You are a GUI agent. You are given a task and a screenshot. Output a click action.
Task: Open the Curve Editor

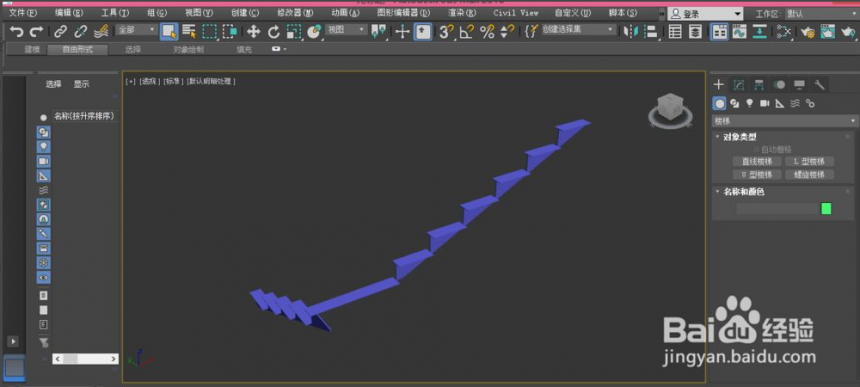(x=739, y=32)
